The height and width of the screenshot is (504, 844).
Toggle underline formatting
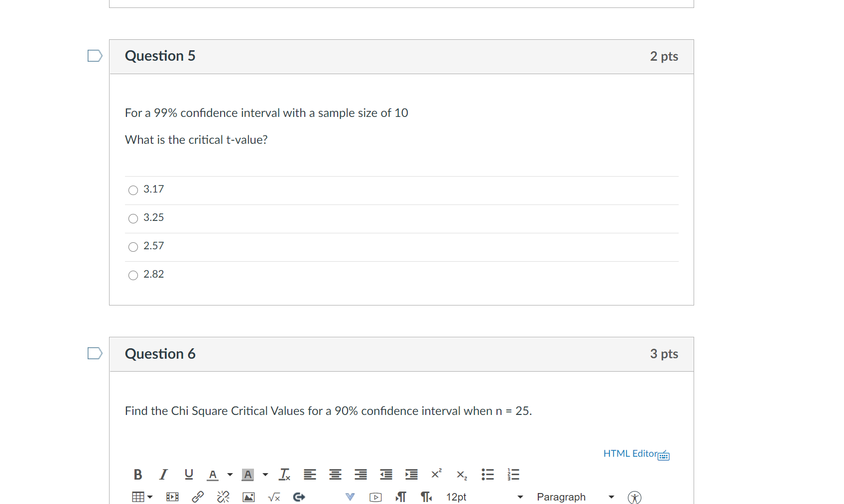(189, 475)
